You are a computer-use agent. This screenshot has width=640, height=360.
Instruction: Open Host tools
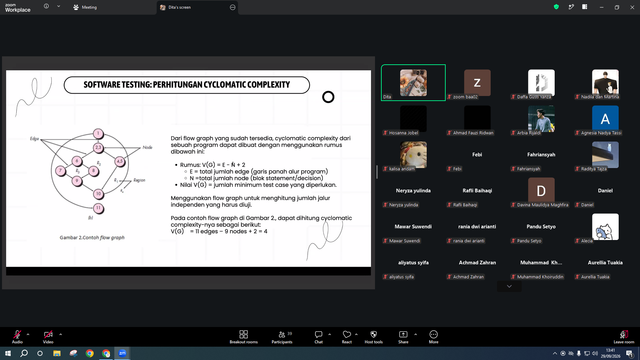tap(373, 337)
